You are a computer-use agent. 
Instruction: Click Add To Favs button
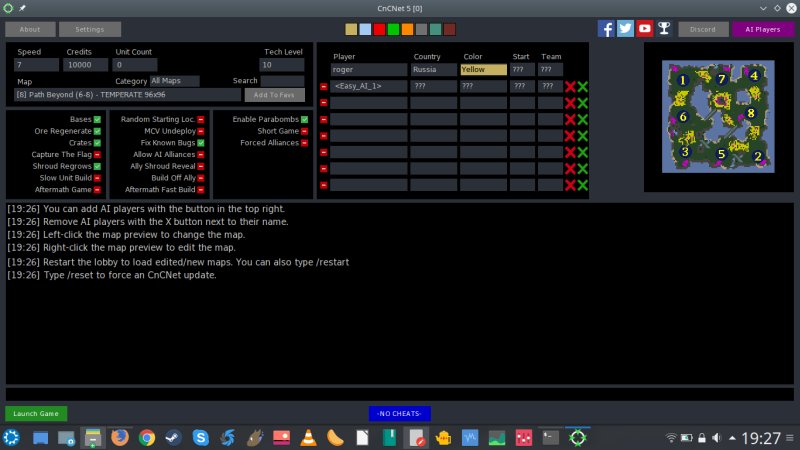pyautogui.click(x=274, y=95)
